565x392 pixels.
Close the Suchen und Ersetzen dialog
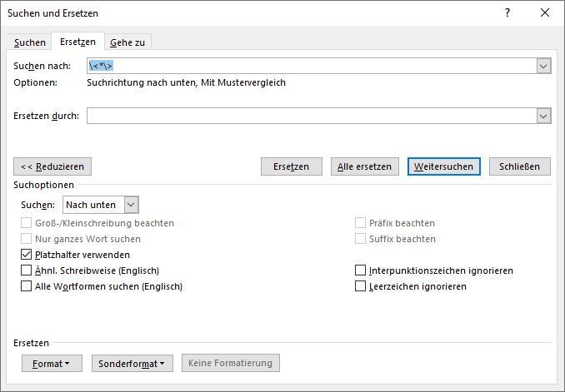pos(545,12)
